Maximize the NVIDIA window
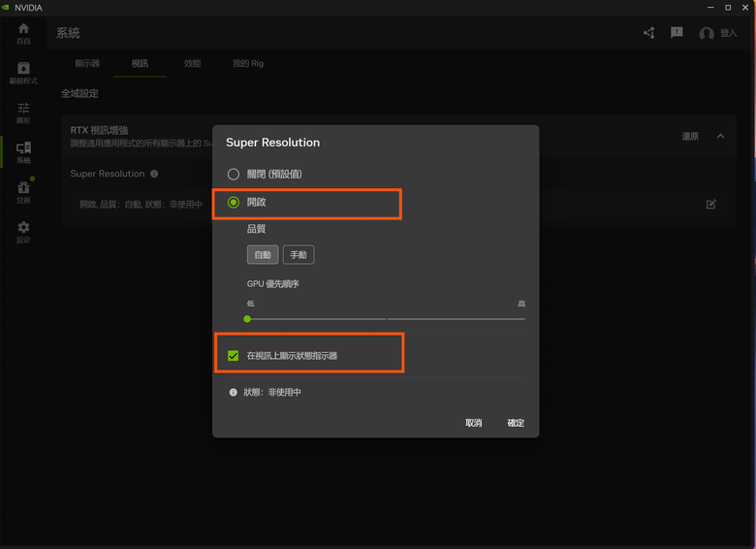Image resolution: width=756 pixels, height=549 pixels. coord(728,7)
